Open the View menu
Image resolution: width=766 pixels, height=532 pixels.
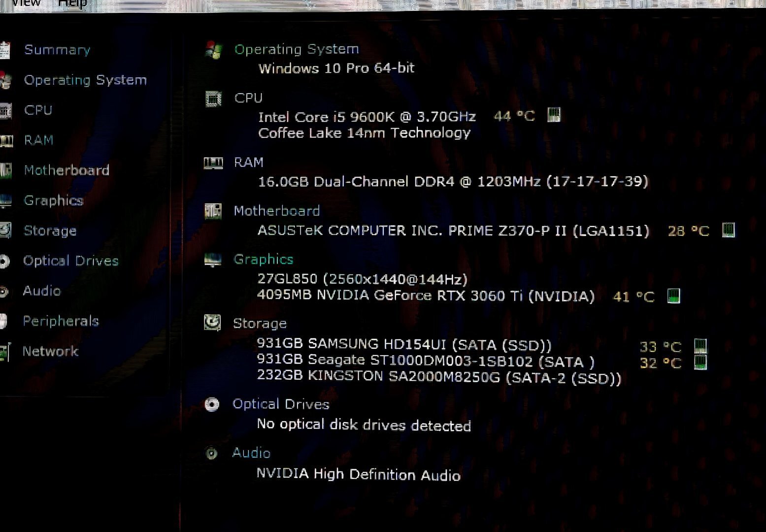(x=26, y=3)
